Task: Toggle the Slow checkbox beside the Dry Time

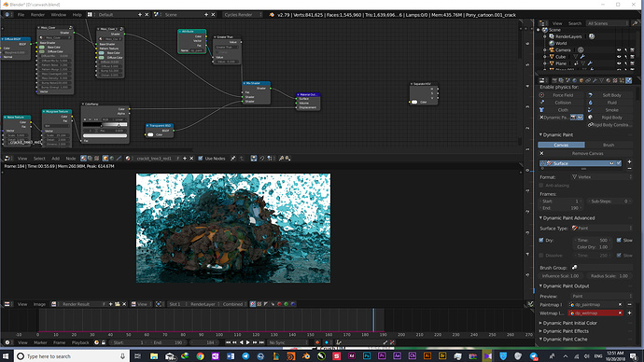Action: point(619,240)
